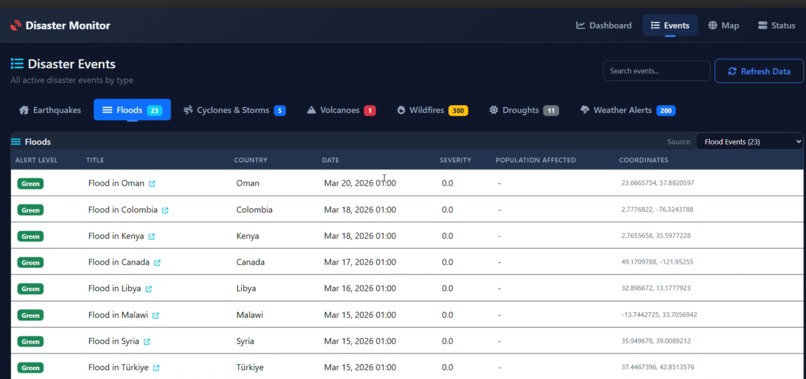Click the Disaster Monitor logo icon

(x=16, y=25)
